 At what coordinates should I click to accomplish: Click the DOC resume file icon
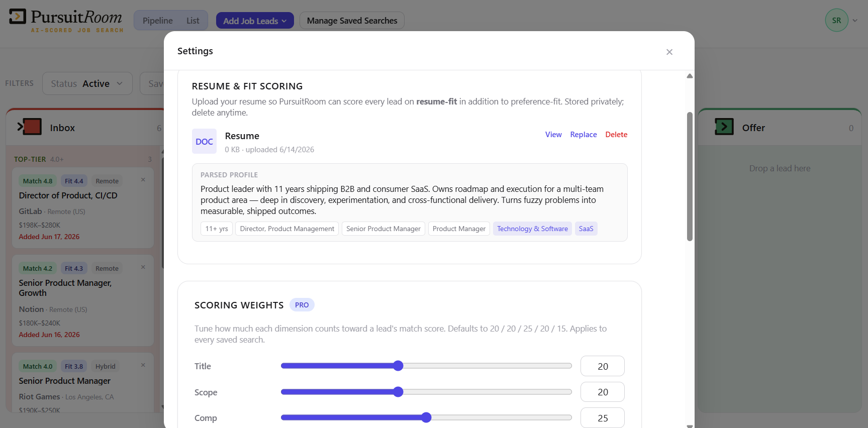[x=204, y=141]
